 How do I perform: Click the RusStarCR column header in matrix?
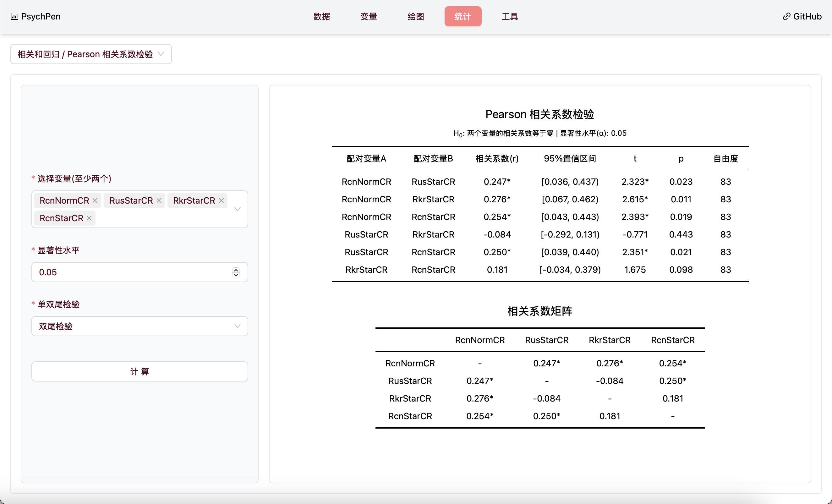pyautogui.click(x=547, y=340)
